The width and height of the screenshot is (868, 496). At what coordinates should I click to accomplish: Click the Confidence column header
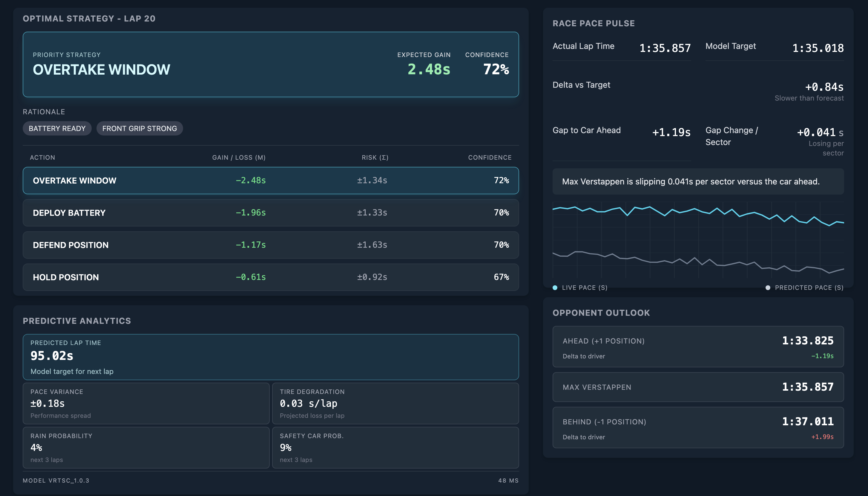click(490, 157)
